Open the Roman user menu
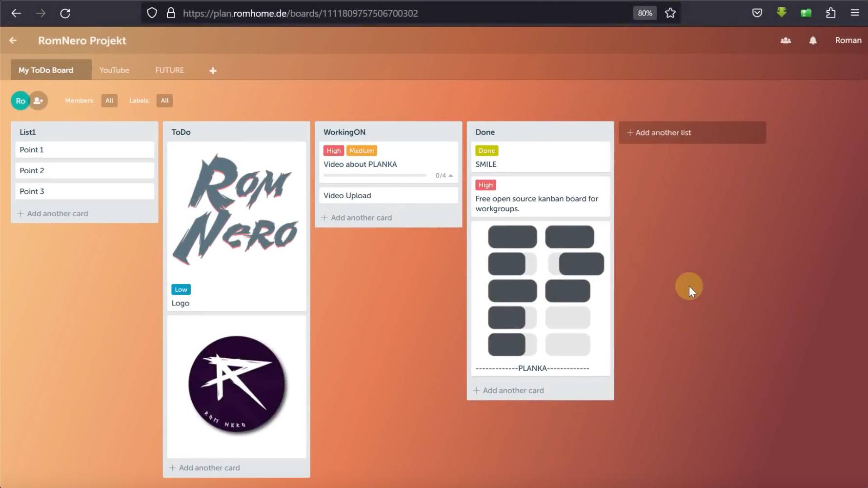 click(x=848, y=41)
